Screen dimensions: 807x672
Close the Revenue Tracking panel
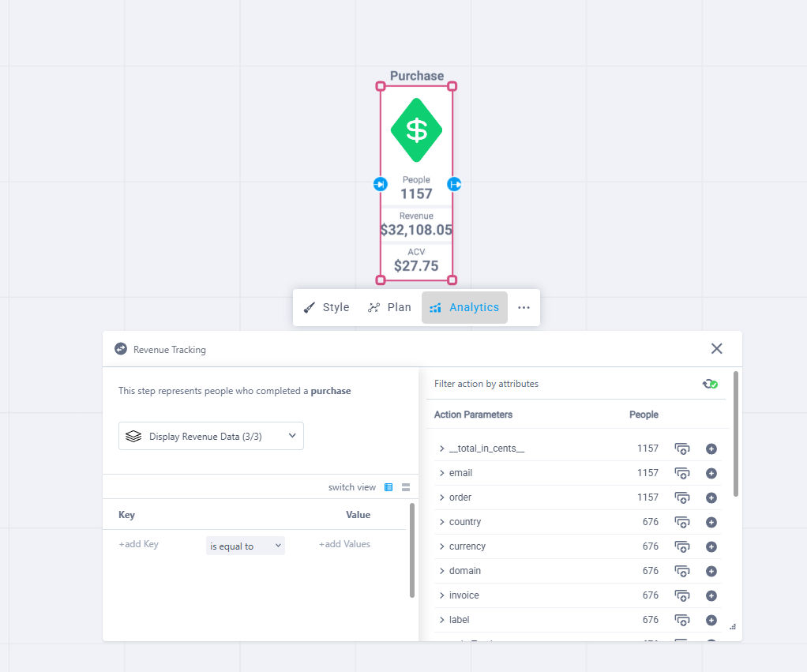coord(716,348)
